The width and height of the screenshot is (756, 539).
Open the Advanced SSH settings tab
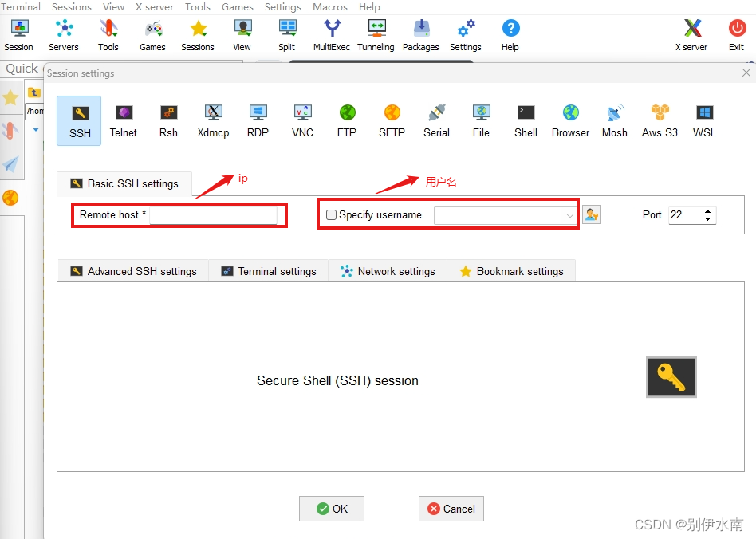(133, 271)
